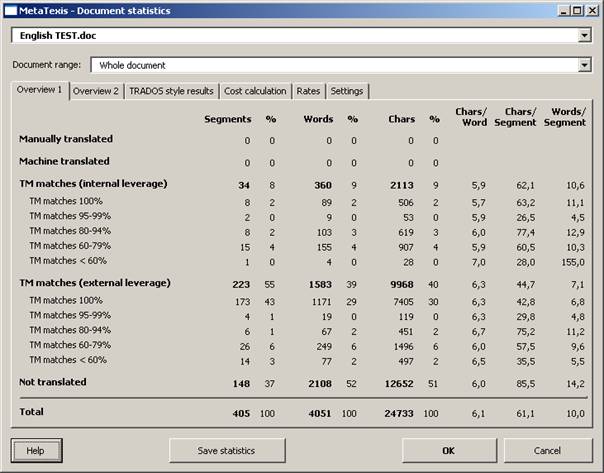Click internal leverage chars value 2113
The height and width of the screenshot is (473, 604).
[x=402, y=185]
